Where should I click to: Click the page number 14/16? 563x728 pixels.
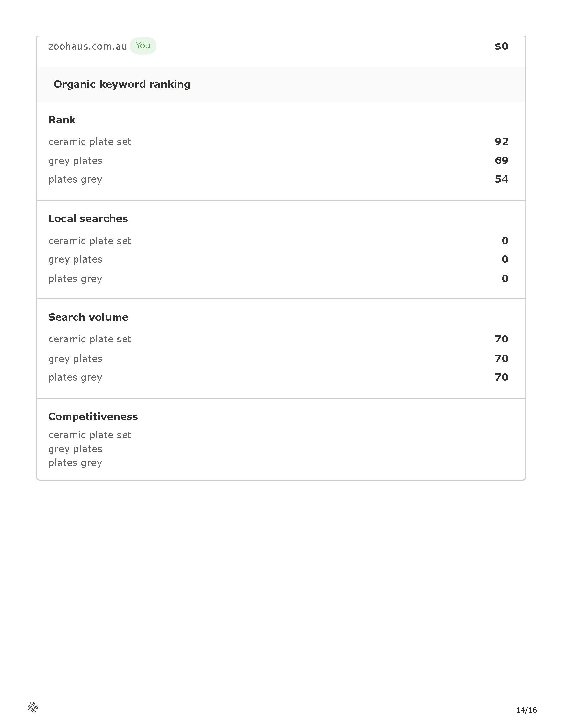coord(527,710)
